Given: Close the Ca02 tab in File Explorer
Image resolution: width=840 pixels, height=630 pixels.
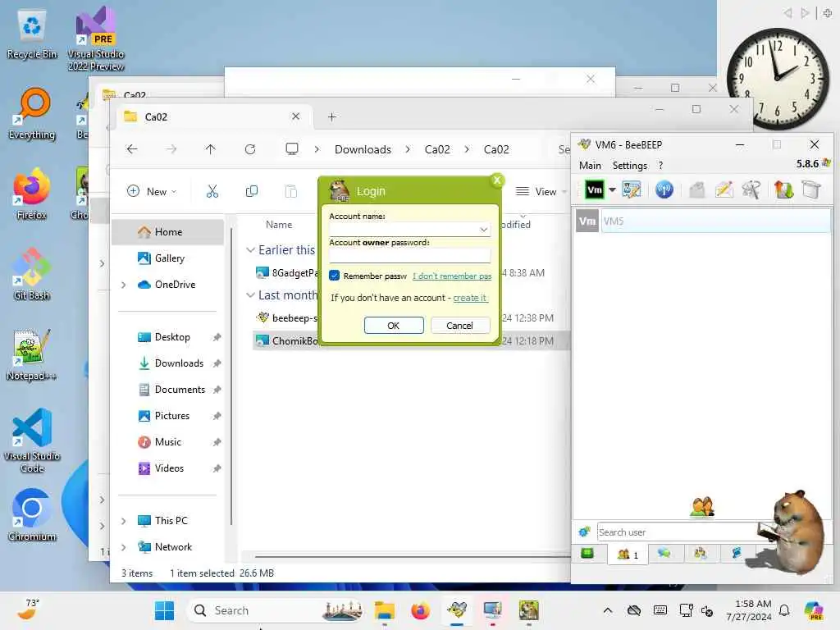Looking at the screenshot, I should (295, 116).
